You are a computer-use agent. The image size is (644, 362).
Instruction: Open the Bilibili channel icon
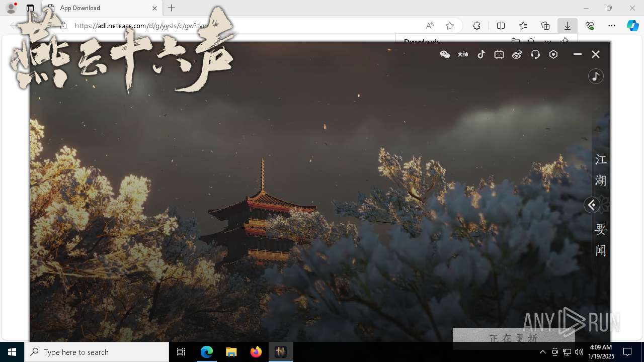coord(499,54)
